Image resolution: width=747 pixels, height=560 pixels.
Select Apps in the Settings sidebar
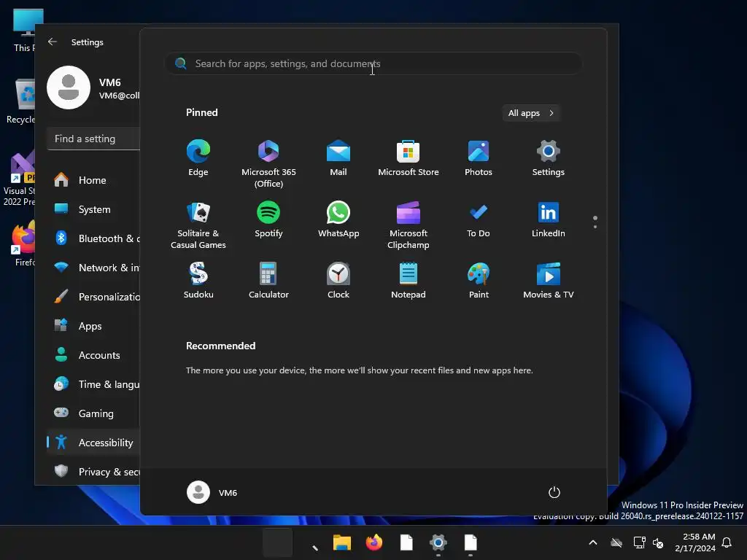tap(94, 326)
